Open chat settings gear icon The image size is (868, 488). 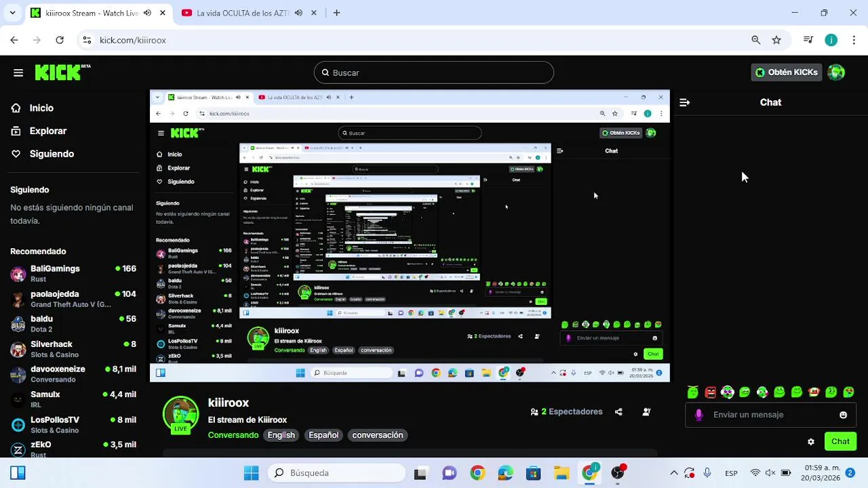coord(810,442)
